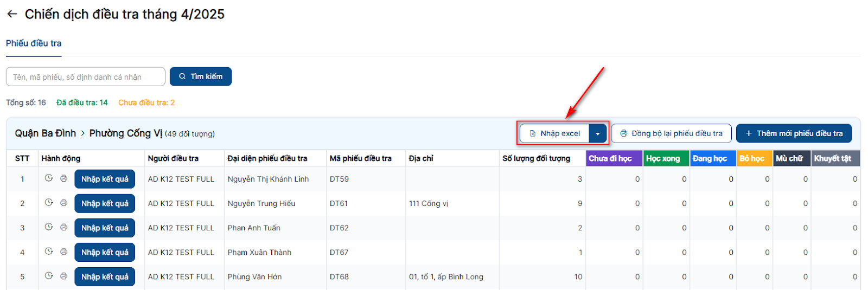Click the purple Chưa đi học column header
The image size is (868, 290).
(610, 158)
